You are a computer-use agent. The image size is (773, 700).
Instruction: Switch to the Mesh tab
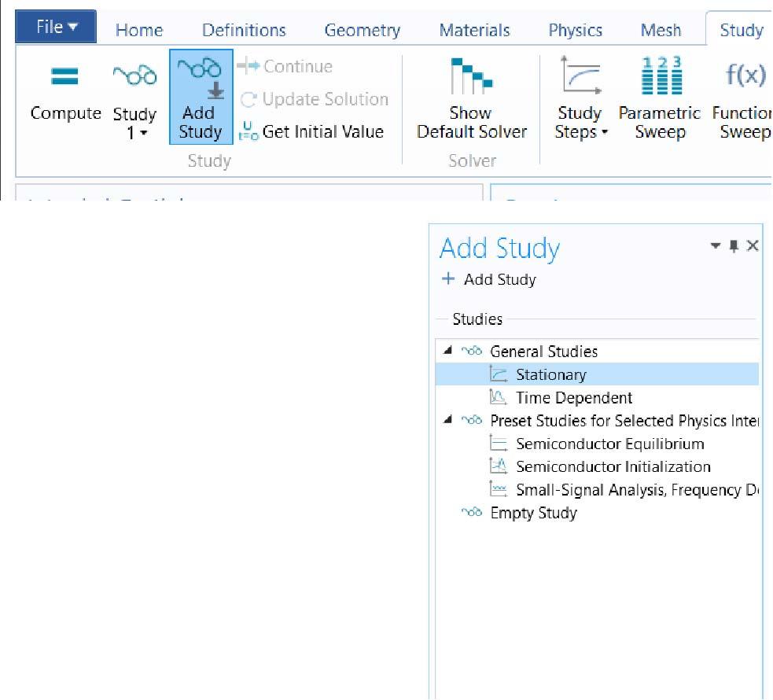(661, 30)
